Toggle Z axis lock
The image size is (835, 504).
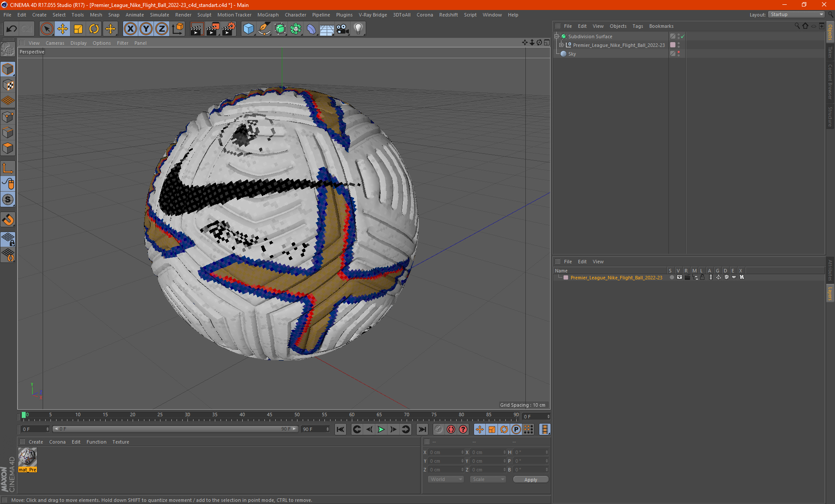pyautogui.click(x=162, y=29)
